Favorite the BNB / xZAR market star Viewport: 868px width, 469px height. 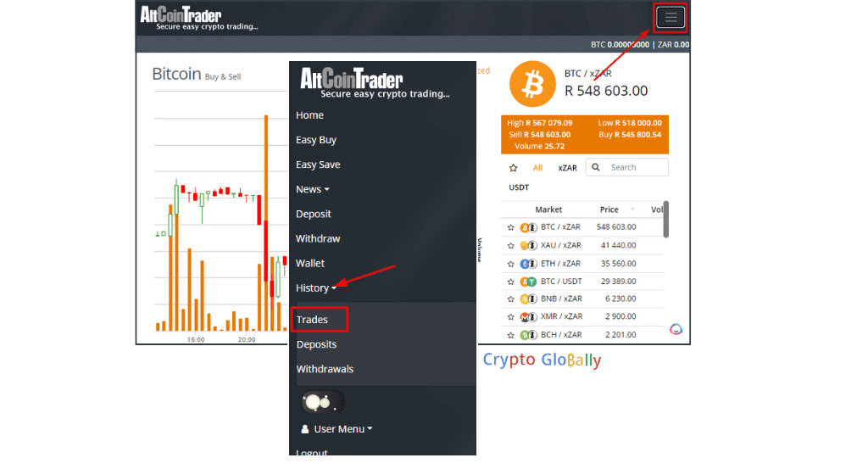click(511, 299)
